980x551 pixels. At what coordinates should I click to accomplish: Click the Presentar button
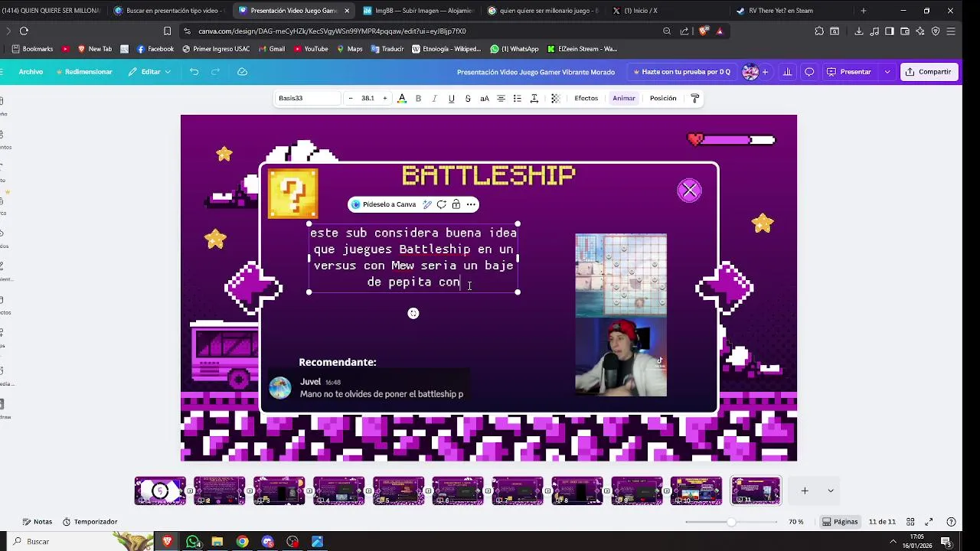pyautogui.click(x=851, y=72)
